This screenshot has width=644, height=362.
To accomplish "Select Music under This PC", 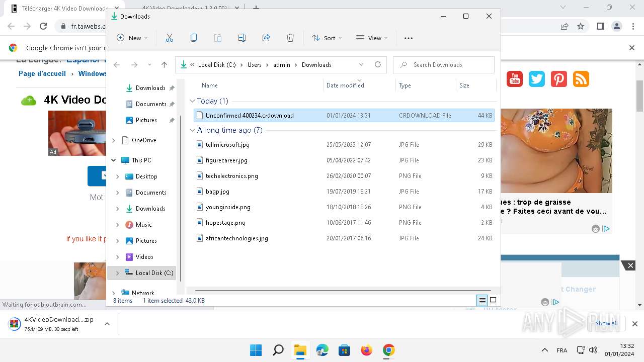I will point(143,225).
